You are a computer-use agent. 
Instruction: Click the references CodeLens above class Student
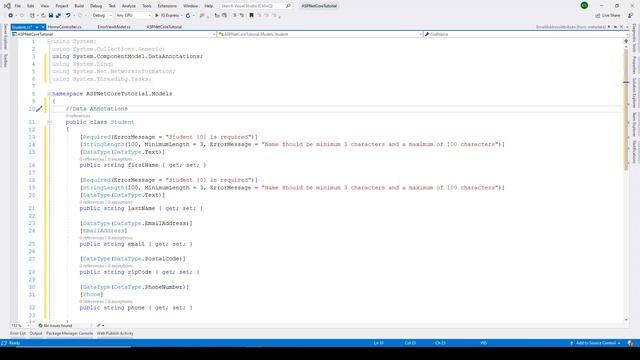pyautogui.click(x=78, y=116)
